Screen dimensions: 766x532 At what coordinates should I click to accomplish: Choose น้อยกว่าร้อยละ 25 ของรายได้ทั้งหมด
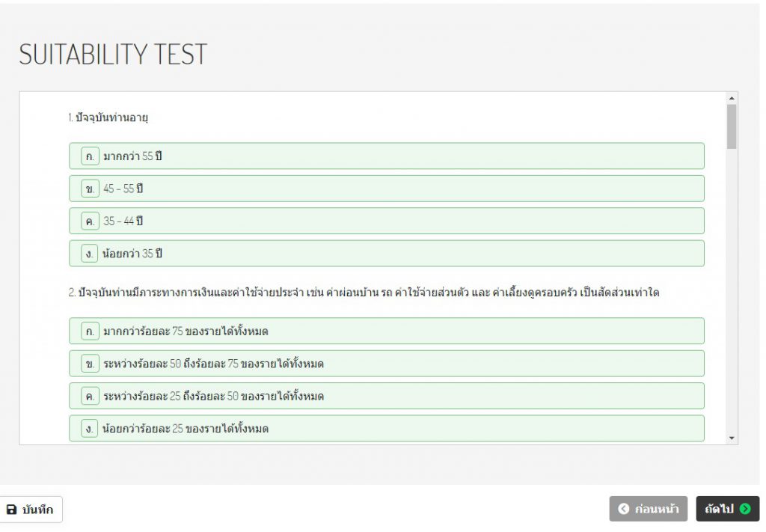click(387, 429)
